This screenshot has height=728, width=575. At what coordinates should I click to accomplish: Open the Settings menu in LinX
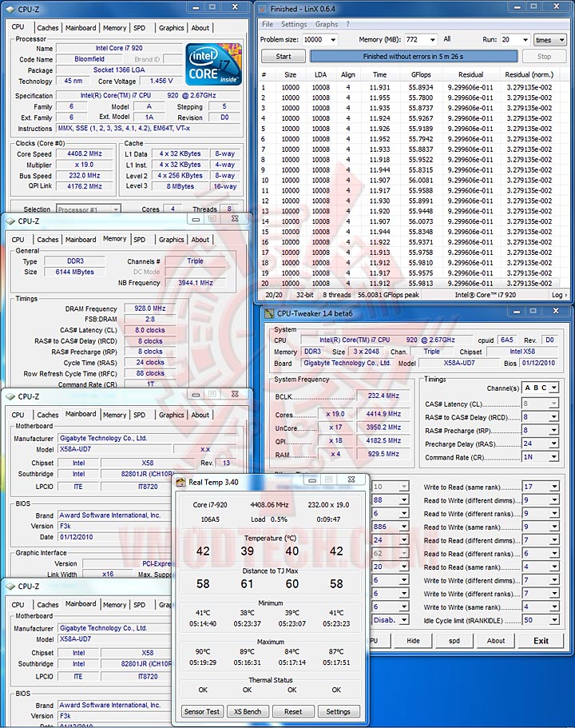point(294,24)
